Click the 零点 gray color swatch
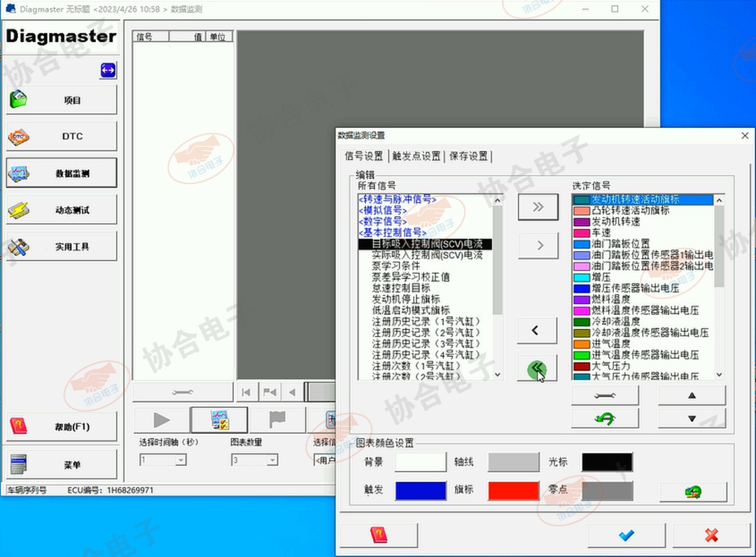The width and height of the screenshot is (756, 557). click(607, 491)
